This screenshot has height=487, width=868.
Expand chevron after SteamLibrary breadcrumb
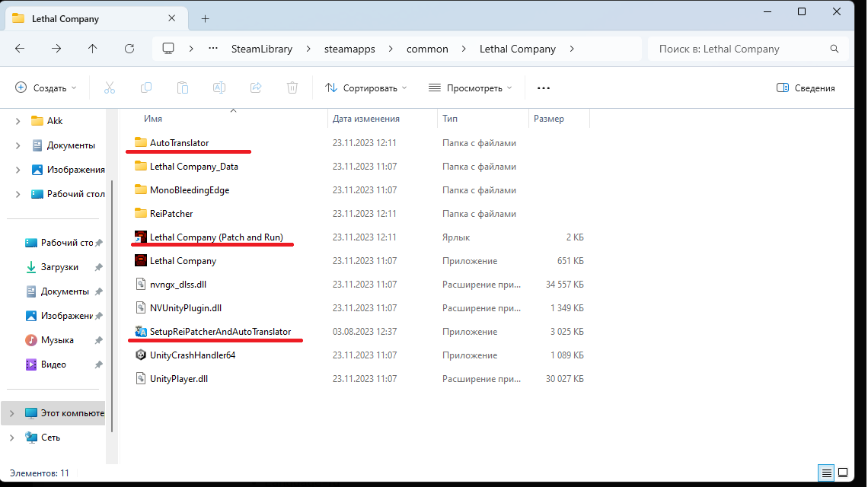[308, 49]
